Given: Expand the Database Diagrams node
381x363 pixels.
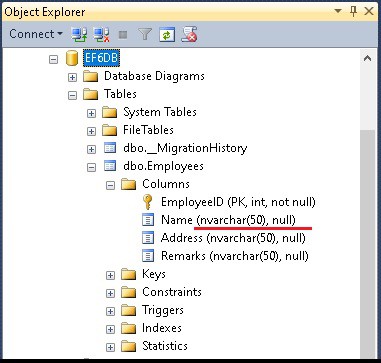Looking at the screenshot, I should [x=72, y=77].
